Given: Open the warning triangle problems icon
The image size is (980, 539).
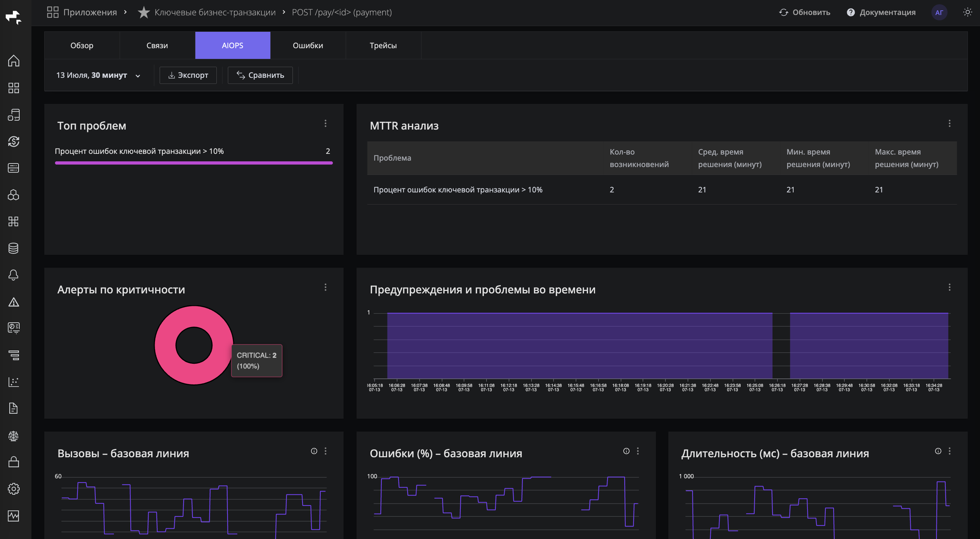Looking at the screenshot, I should [x=14, y=302].
